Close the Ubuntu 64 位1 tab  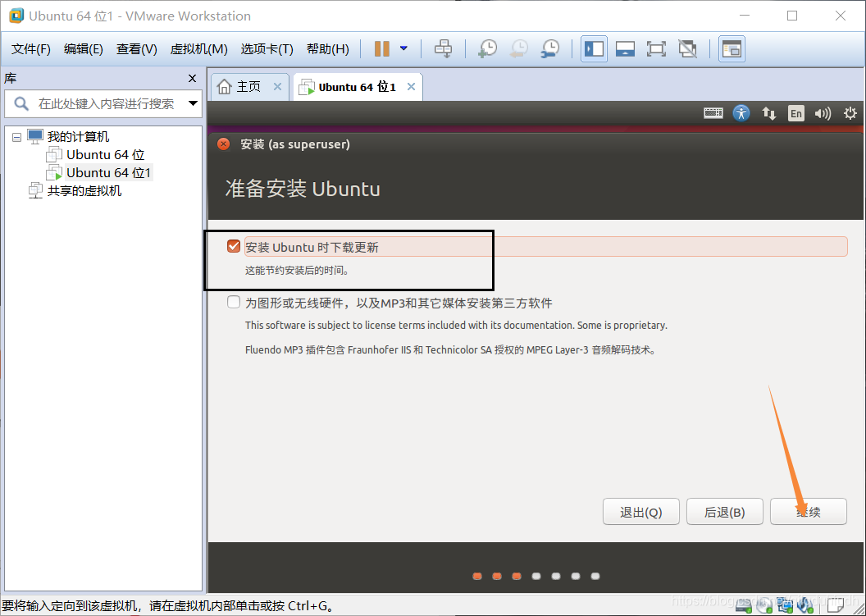click(x=411, y=87)
